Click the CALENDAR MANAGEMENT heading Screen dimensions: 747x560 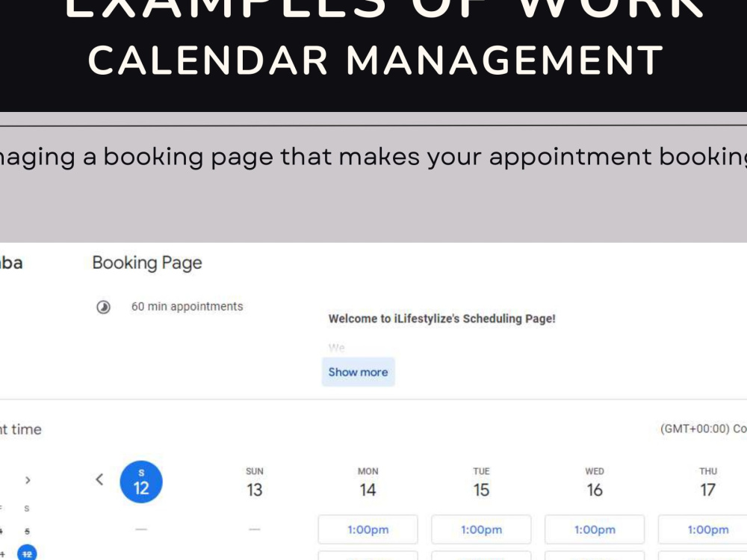click(376, 60)
